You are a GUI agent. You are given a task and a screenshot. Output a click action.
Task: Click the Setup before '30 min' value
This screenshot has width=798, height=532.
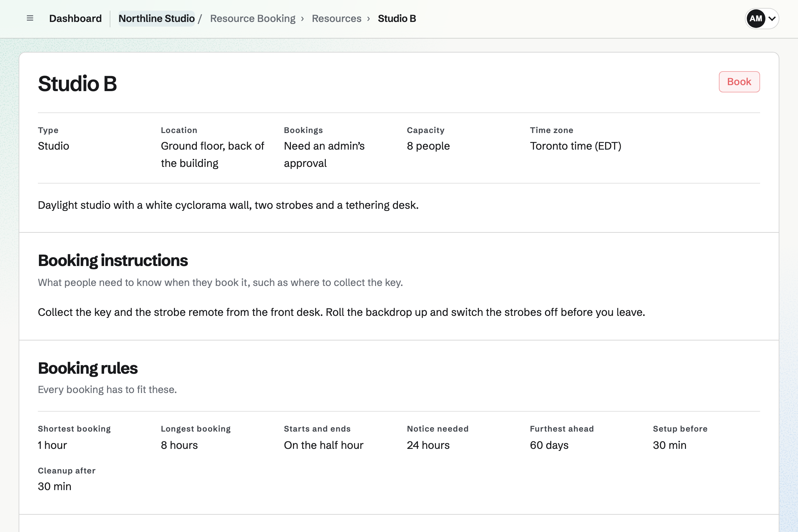(x=669, y=445)
